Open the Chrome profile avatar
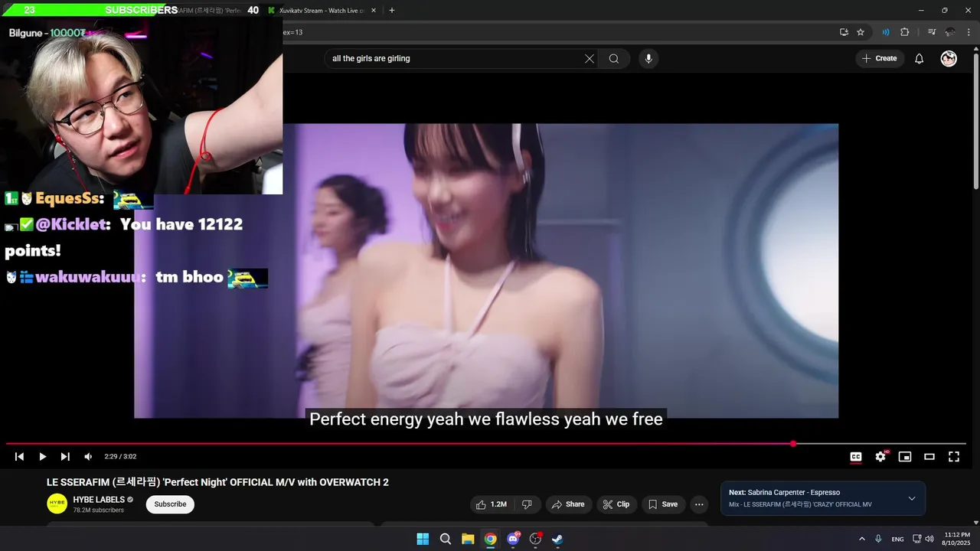Viewport: 980px width, 551px height. click(x=950, y=32)
